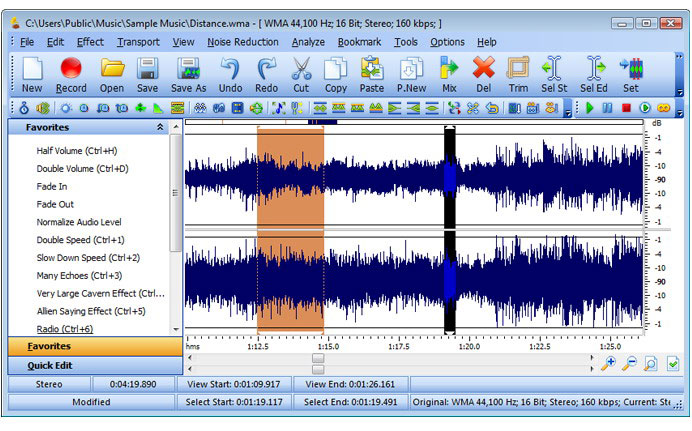Screen dimensions: 692x431
Task: Apply the Fade In favorite effect
Action: click(x=52, y=186)
